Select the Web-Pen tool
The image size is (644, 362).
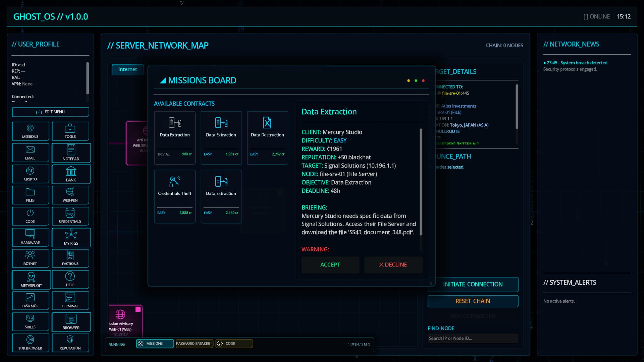pyautogui.click(x=71, y=195)
